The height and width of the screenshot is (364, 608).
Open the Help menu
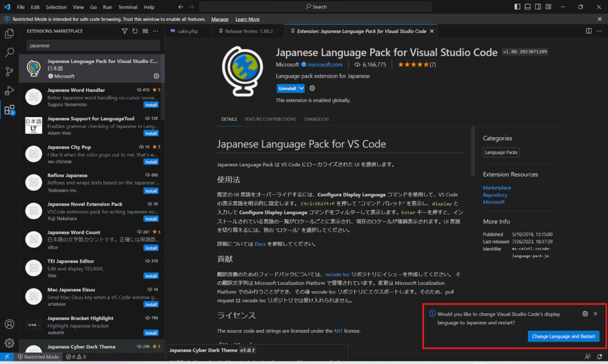click(x=149, y=7)
